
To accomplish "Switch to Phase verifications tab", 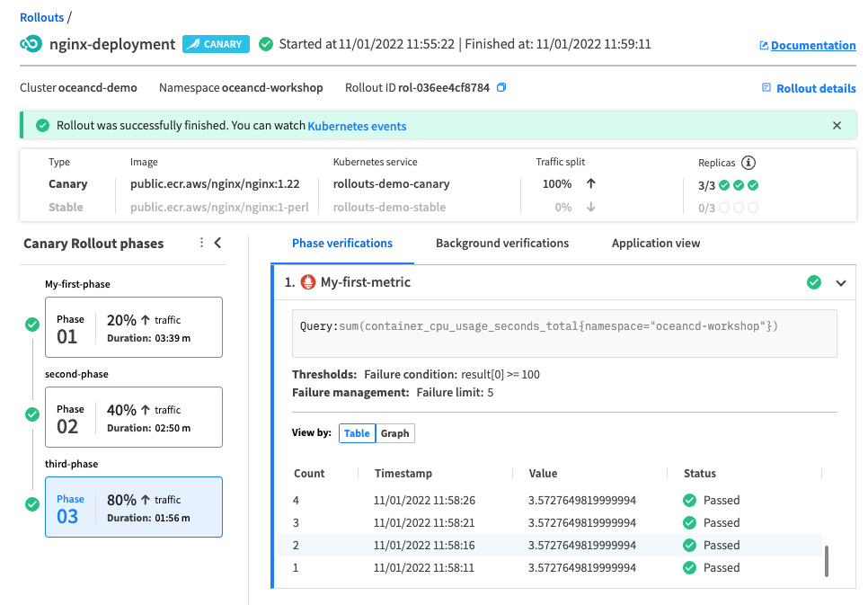I will pos(342,244).
